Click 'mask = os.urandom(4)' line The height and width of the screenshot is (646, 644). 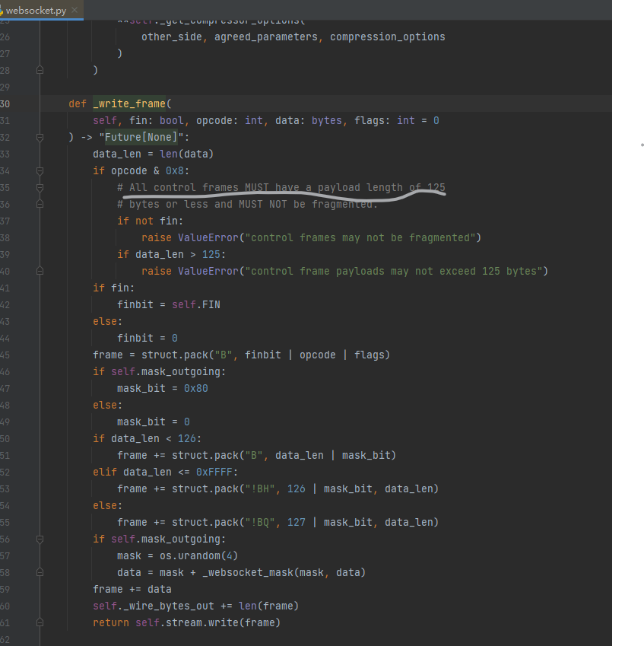(177, 555)
